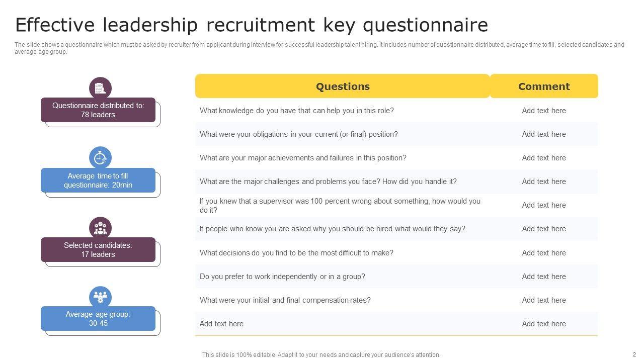Select the Comment column header
The image size is (644, 362).
[x=543, y=86]
